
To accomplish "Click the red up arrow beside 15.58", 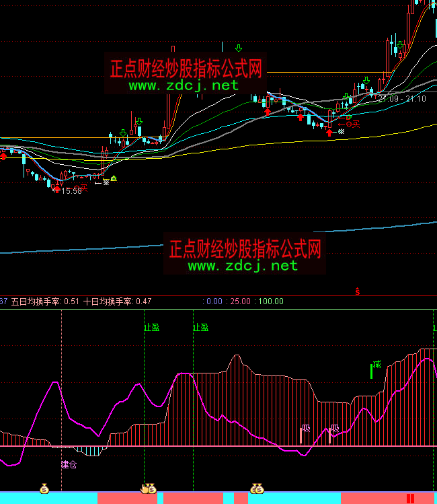I will (x=56, y=189).
